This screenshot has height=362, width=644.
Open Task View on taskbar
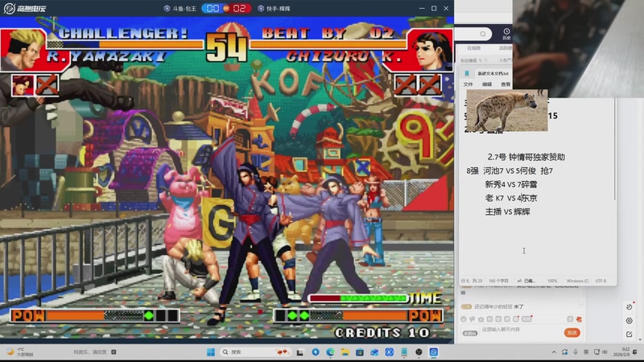pos(300,352)
